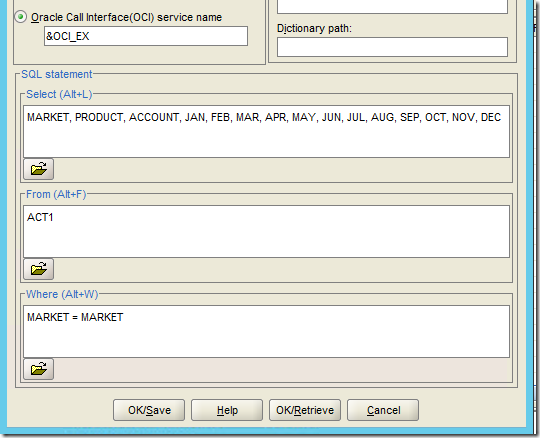
Task: Click the From (Alt+F) group label
Action: click(x=56, y=194)
